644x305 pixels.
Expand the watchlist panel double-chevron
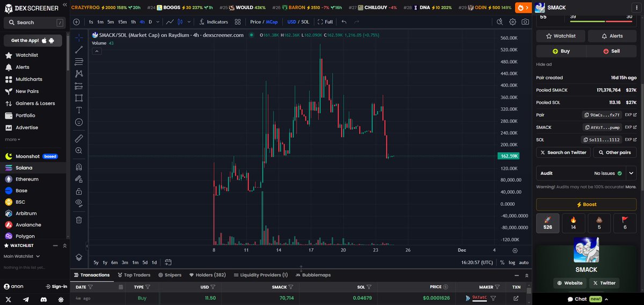(65, 245)
